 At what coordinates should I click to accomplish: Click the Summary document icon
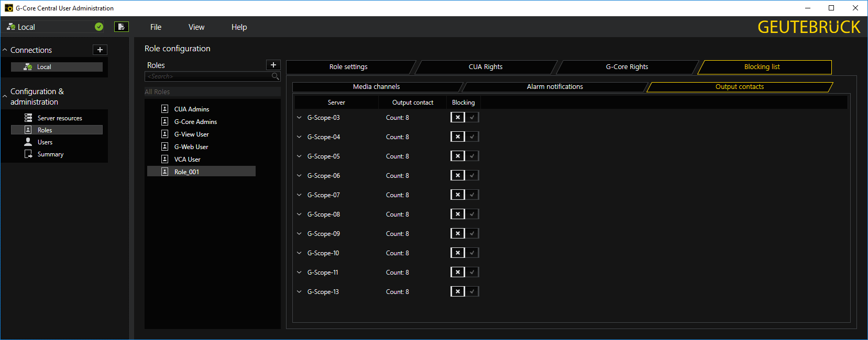(28, 154)
